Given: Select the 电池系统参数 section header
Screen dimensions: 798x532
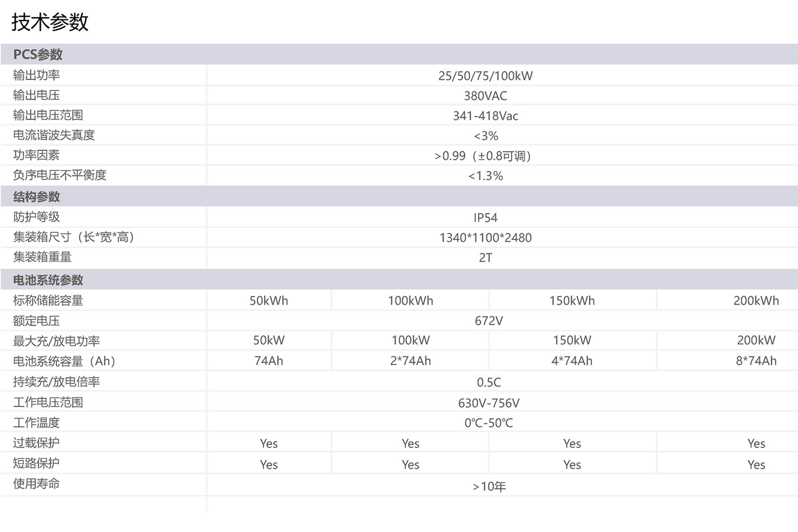Looking at the screenshot, I should point(48,280).
